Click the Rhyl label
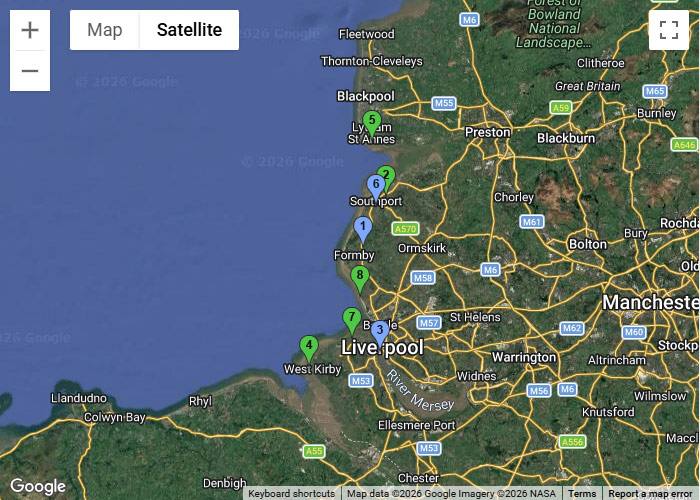The height and width of the screenshot is (500, 700). coord(200,401)
